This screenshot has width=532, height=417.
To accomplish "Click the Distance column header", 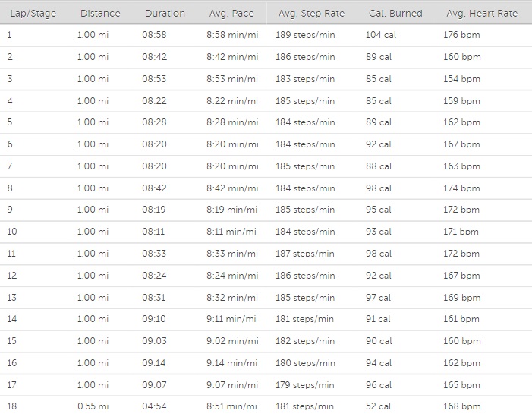I will 99,13.
